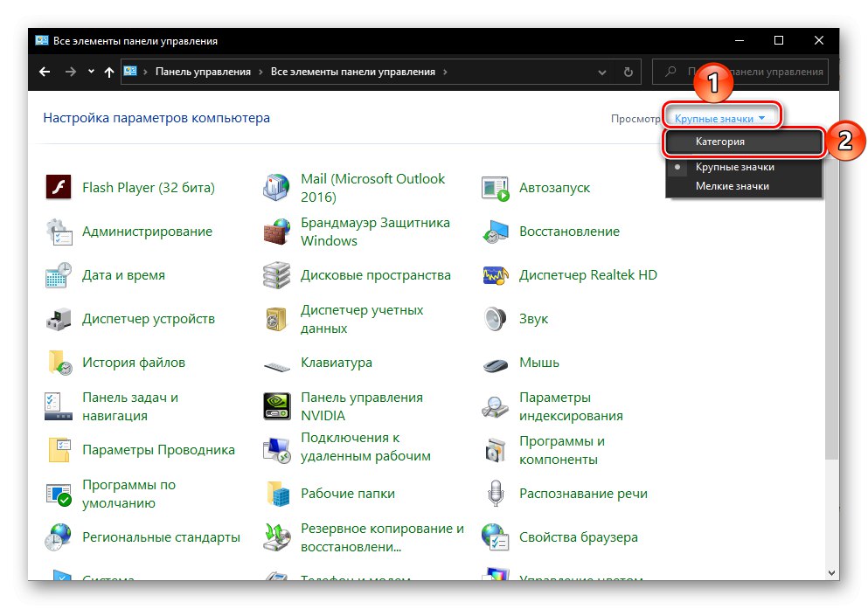Viewport: 868px width, 609px height.
Task: Click the Forward navigation arrow
Action: tap(70, 72)
